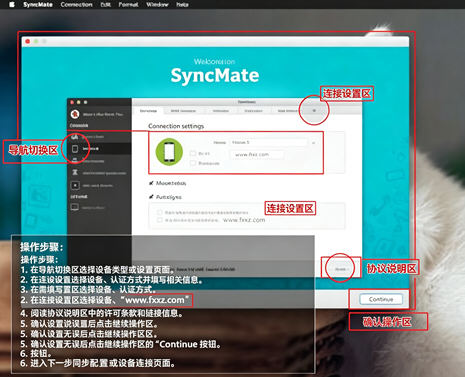Open the SyncMate menu
465x377 pixels.
pyautogui.click(x=38, y=5)
